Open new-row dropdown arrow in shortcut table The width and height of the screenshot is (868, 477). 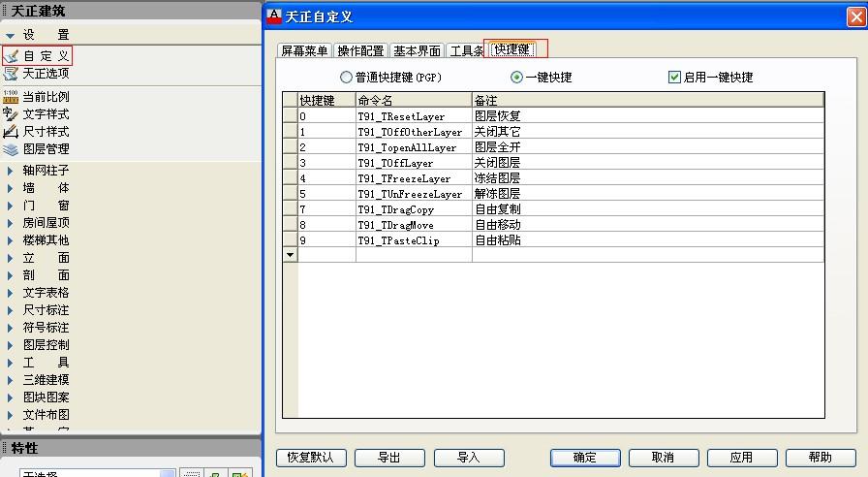point(290,255)
